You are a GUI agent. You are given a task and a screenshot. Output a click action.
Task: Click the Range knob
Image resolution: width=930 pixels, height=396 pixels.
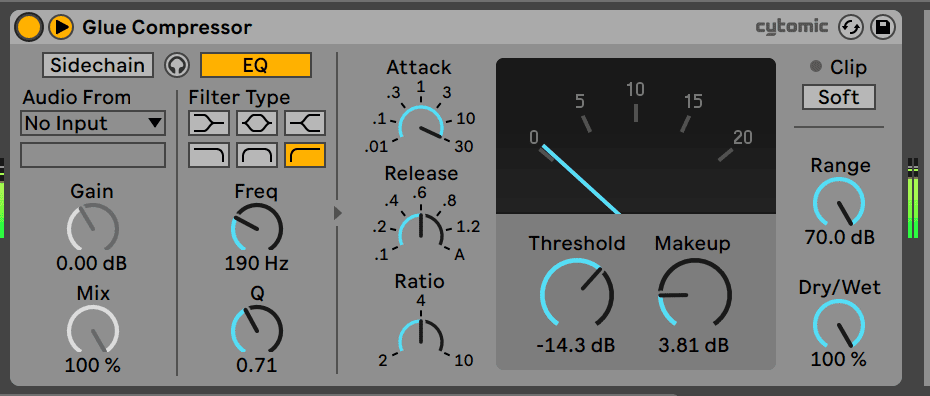tap(839, 203)
